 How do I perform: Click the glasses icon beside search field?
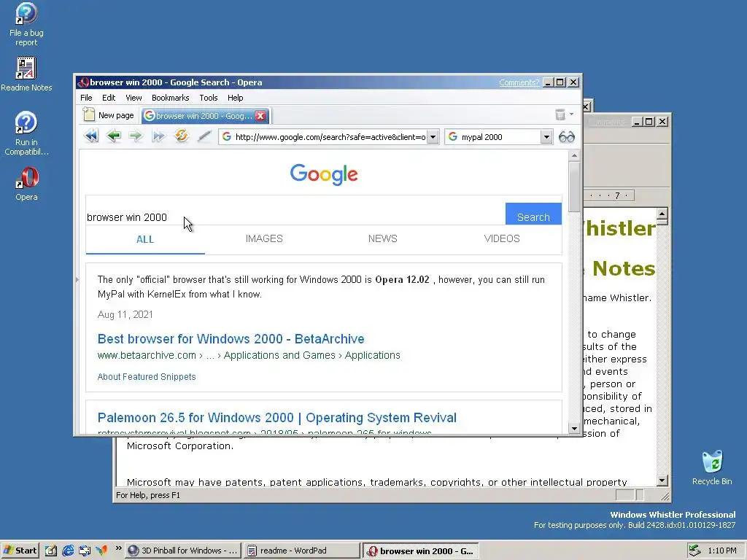tap(566, 137)
